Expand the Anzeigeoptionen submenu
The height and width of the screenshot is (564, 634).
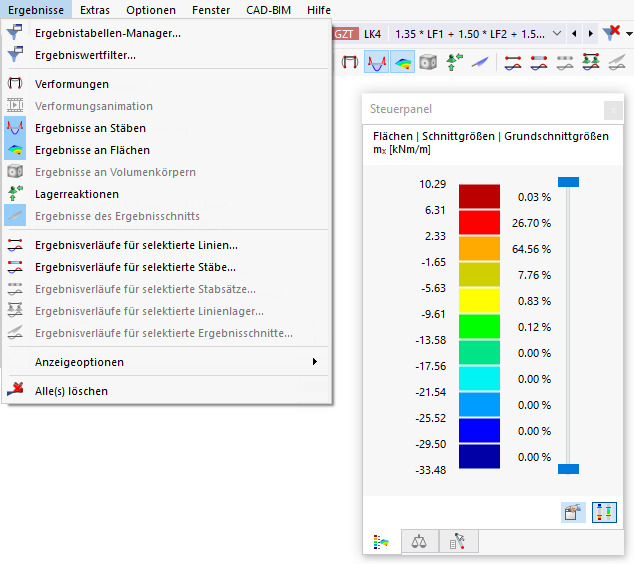click(167, 362)
